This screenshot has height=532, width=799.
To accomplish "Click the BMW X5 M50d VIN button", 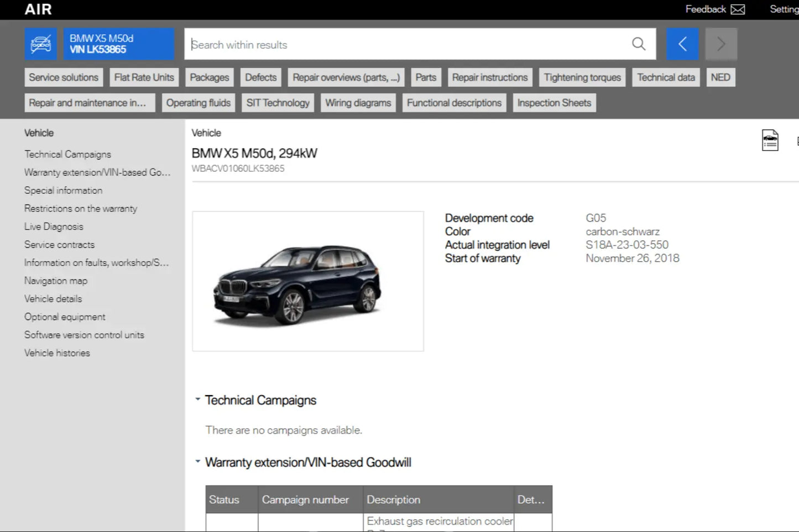I will [x=119, y=44].
